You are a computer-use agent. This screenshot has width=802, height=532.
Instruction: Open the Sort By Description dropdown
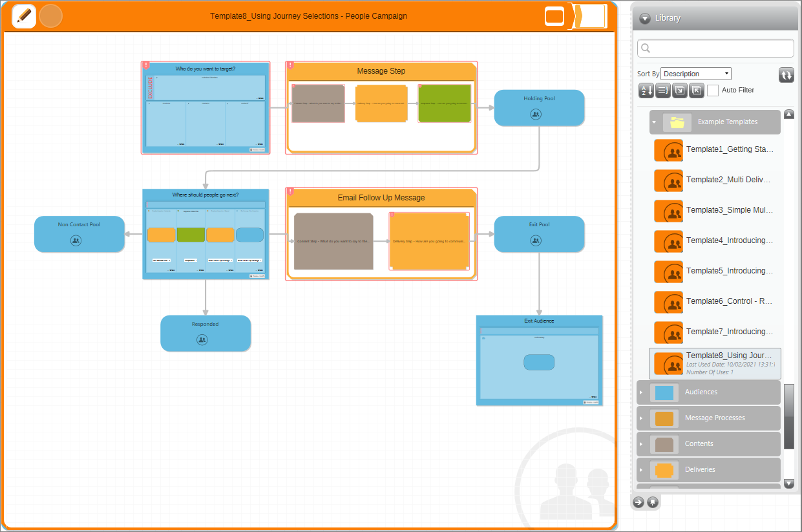click(696, 74)
